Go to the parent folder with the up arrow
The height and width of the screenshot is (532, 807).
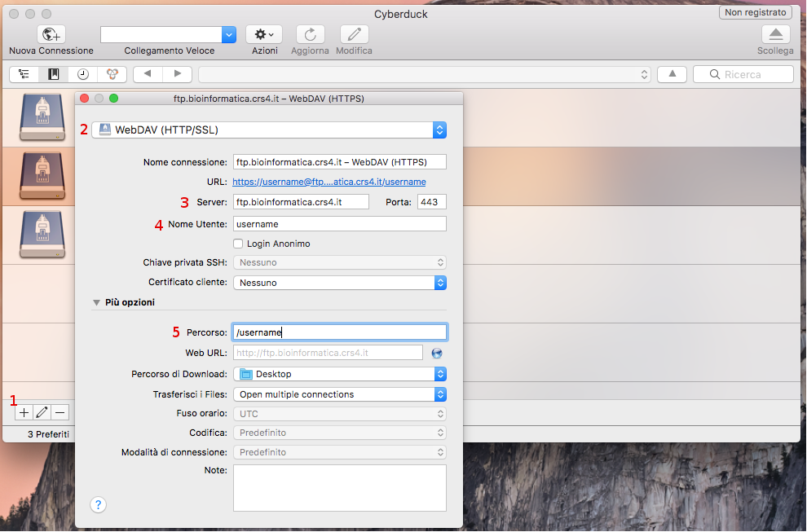tap(672, 74)
